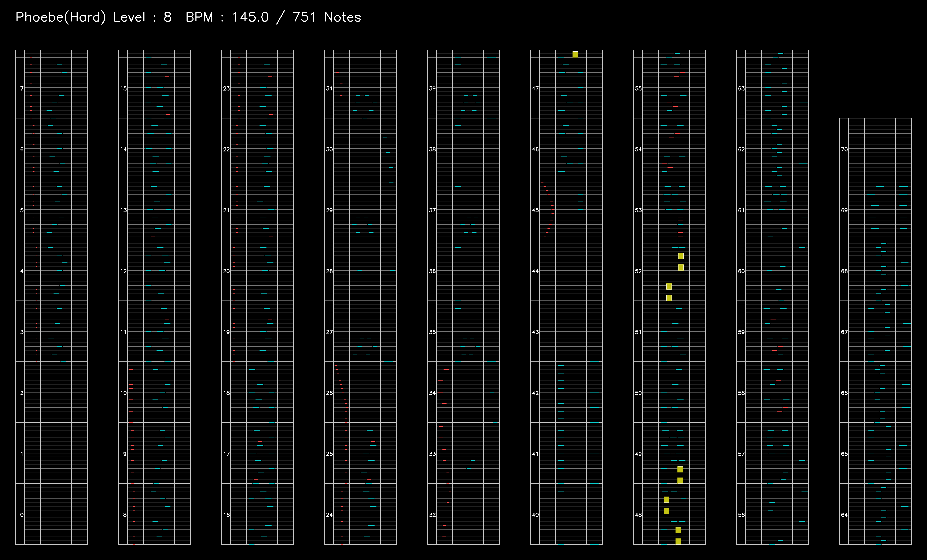Click measure 7 marker
The height and width of the screenshot is (560, 927).
point(22,88)
